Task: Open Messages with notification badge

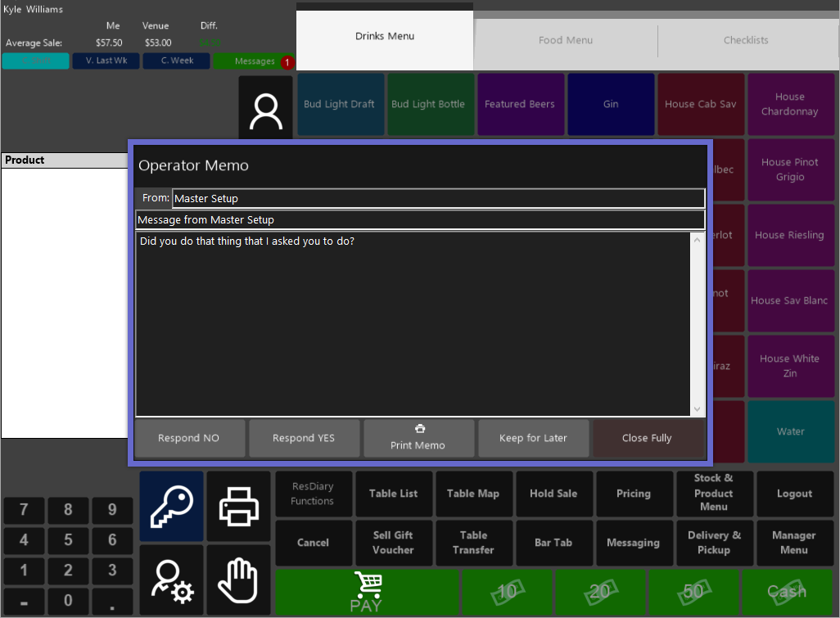Action: tap(255, 61)
